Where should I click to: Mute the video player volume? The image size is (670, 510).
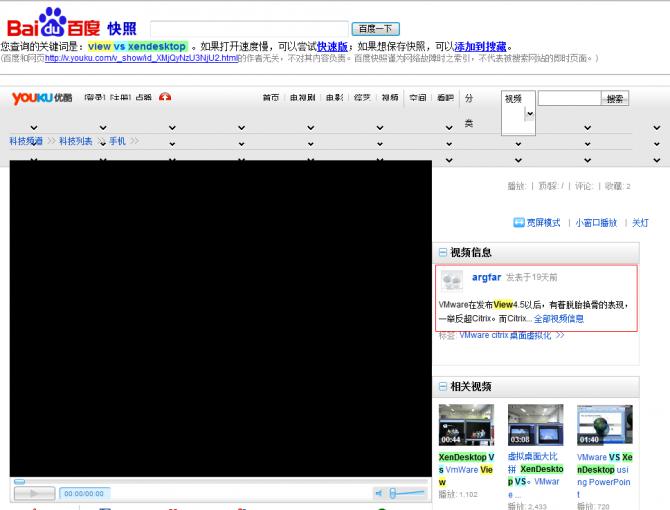pyautogui.click(x=379, y=493)
